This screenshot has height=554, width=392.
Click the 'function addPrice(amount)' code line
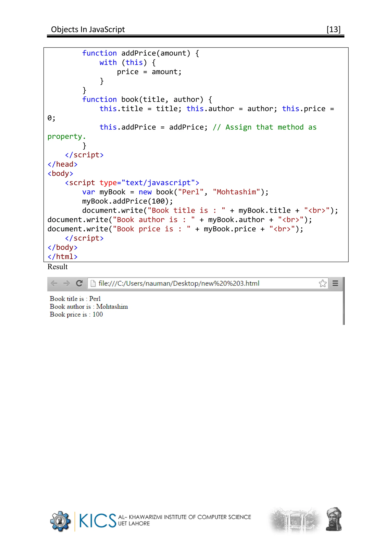coord(140,53)
